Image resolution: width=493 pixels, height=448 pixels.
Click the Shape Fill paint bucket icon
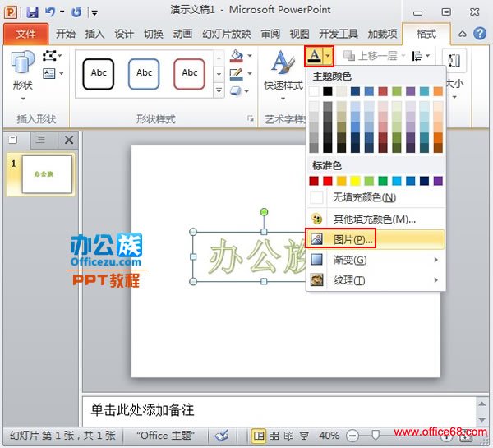237,56
